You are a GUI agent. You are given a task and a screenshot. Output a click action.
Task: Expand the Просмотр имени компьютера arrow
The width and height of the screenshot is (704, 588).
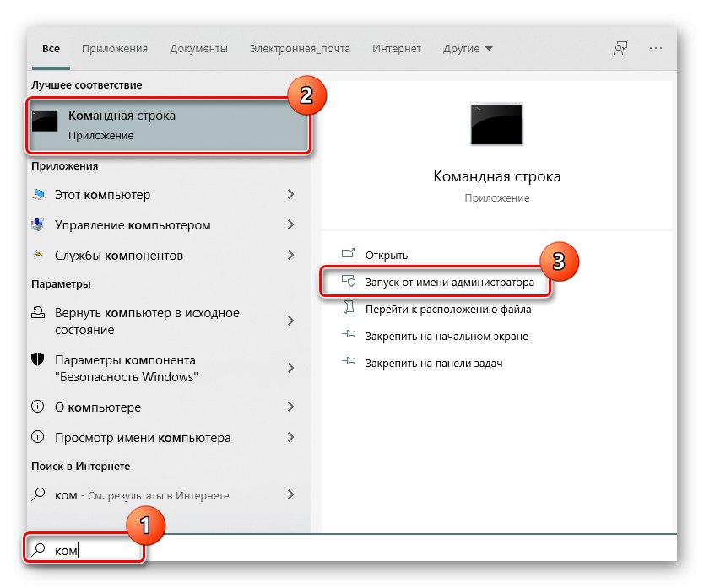(x=291, y=437)
